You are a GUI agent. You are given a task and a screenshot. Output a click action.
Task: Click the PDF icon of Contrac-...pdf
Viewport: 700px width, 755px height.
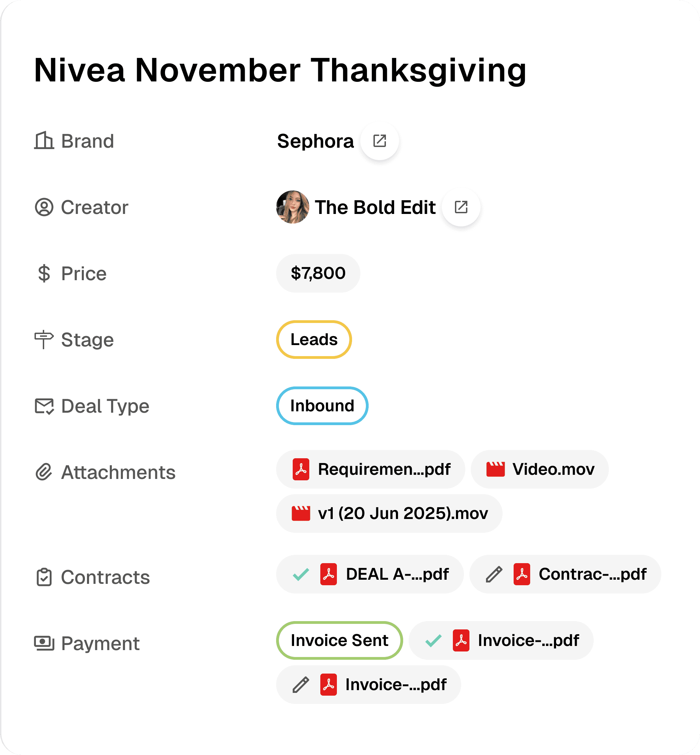[x=522, y=575]
